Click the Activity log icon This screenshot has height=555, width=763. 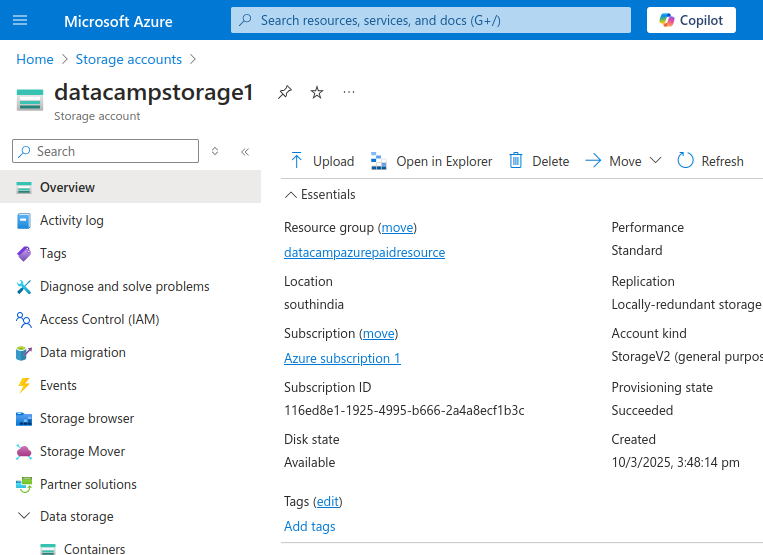(x=24, y=221)
